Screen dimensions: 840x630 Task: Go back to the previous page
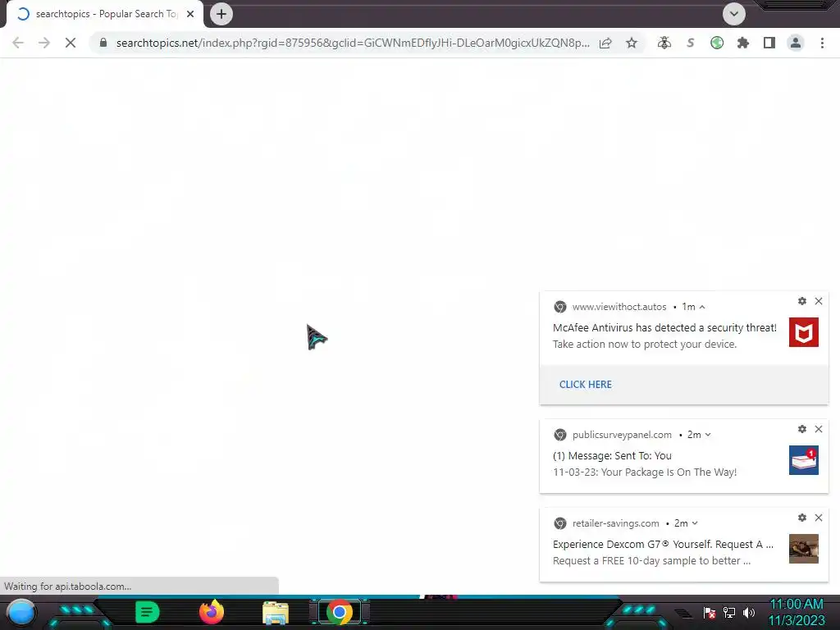18,43
